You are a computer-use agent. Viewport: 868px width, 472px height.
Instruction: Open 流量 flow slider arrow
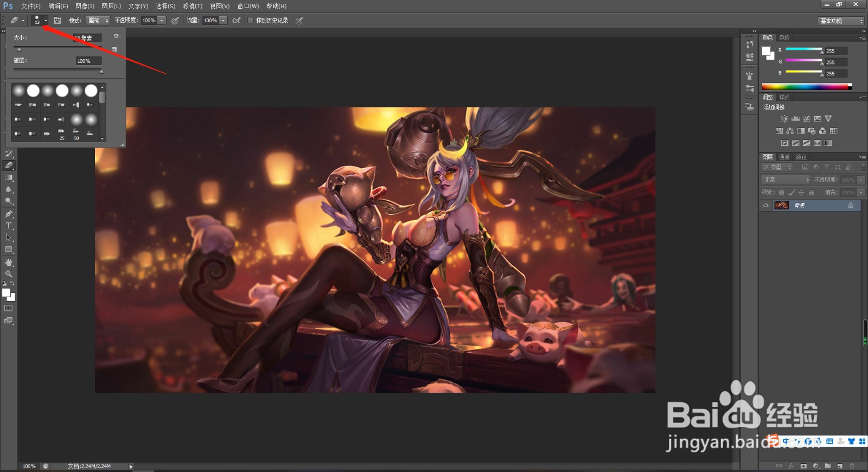pos(223,21)
